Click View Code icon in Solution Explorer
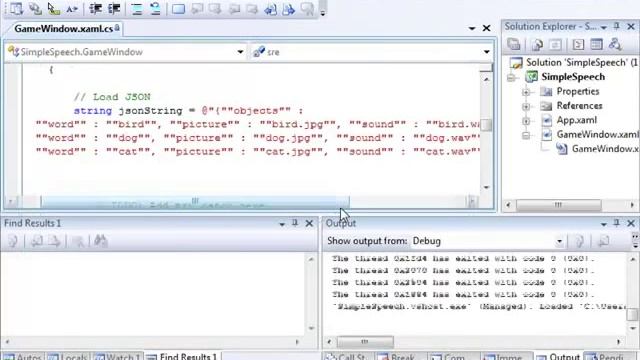This screenshot has width=640, height=360. pyautogui.click(x=578, y=44)
